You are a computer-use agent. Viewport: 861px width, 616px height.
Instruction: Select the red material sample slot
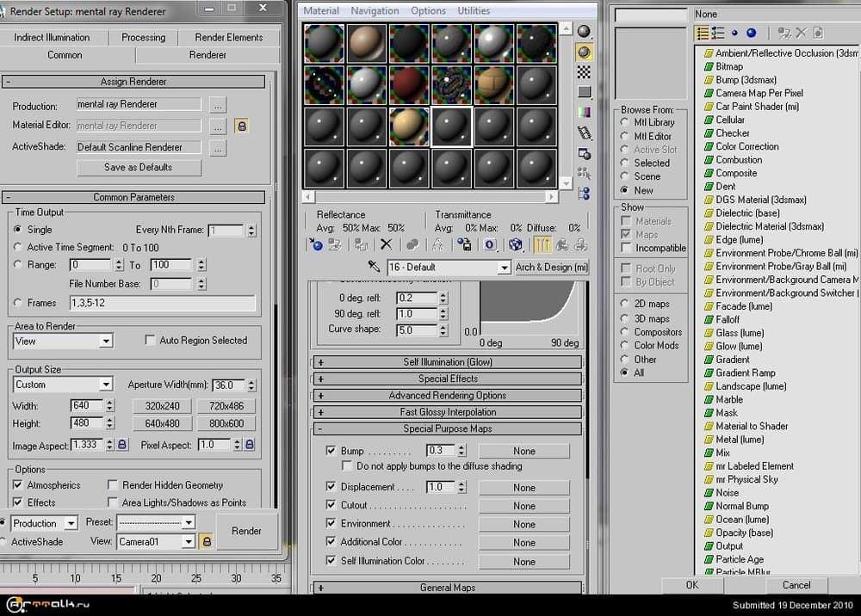(408, 85)
